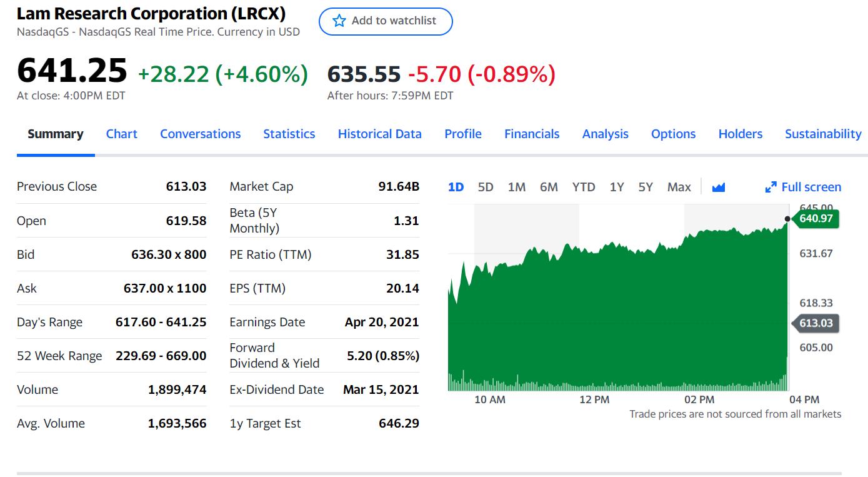868x477 pixels.
Task: Click the Lam Research Corporation (LRCX) heading
Action: pyautogui.click(x=151, y=13)
